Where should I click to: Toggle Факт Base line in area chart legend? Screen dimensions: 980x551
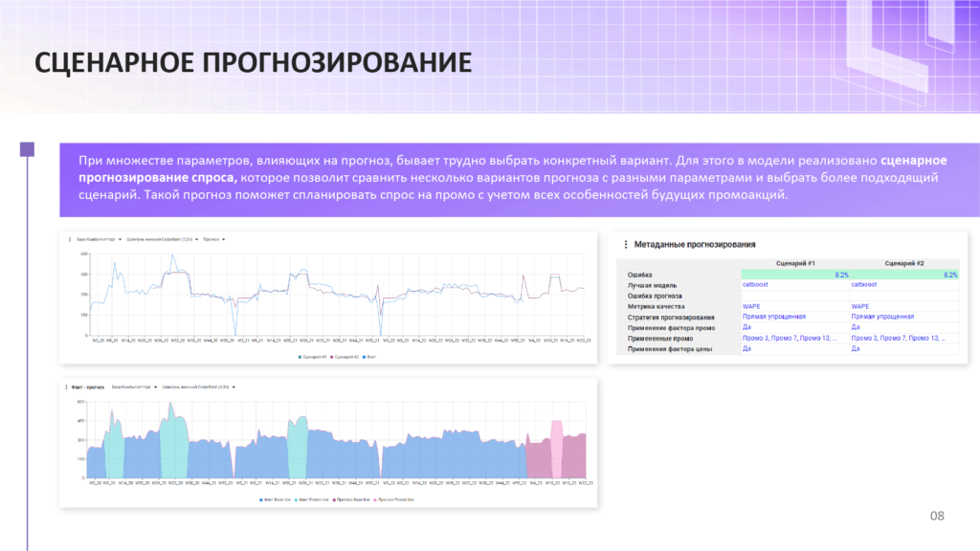[x=277, y=499]
